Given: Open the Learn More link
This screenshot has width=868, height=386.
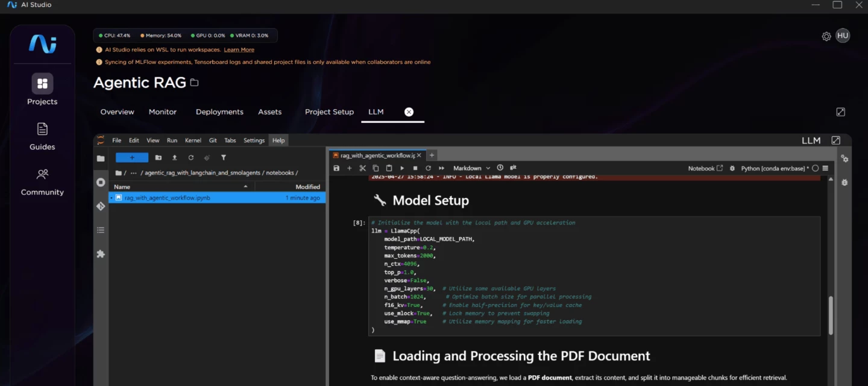Looking at the screenshot, I should (x=239, y=49).
